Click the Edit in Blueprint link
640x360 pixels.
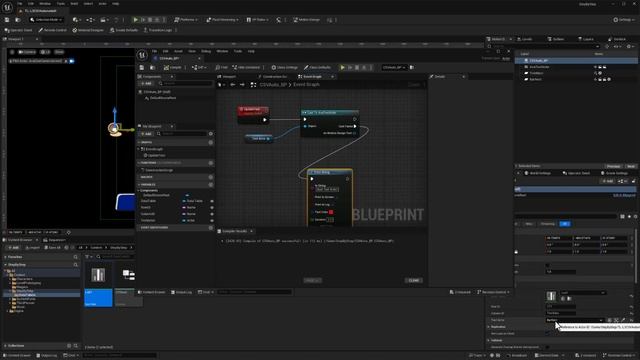pyautogui.click(x=624, y=196)
